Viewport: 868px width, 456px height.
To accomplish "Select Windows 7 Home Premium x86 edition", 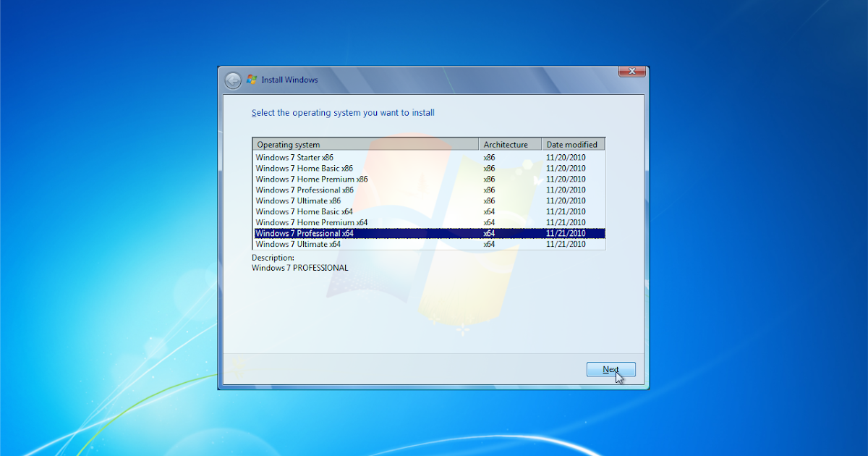I will pyautogui.click(x=311, y=179).
